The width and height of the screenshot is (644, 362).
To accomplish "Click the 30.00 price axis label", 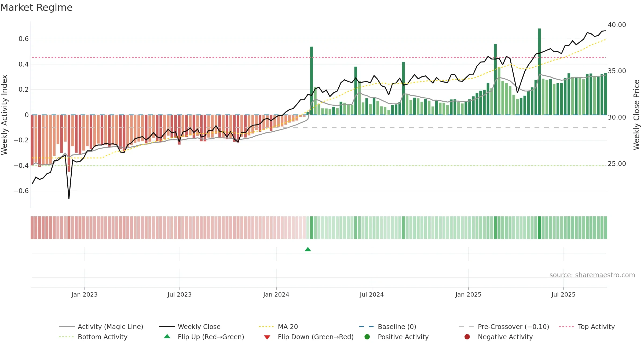I will coord(617,117).
